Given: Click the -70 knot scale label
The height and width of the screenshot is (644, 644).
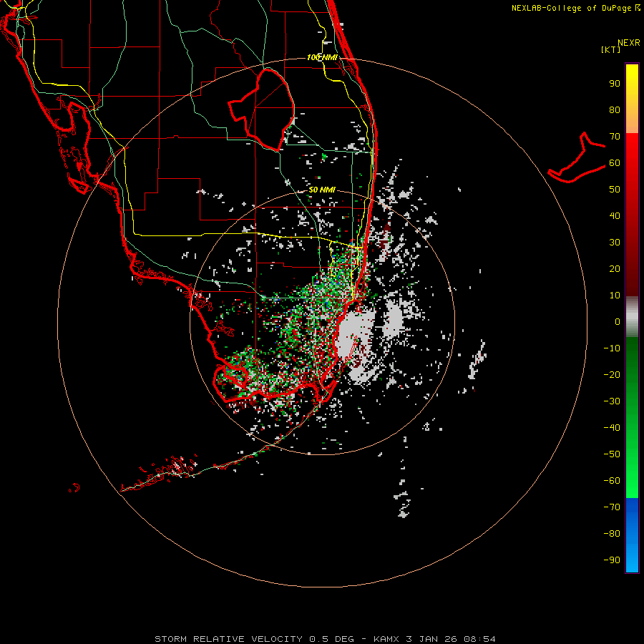Looking at the screenshot, I should [612, 507].
